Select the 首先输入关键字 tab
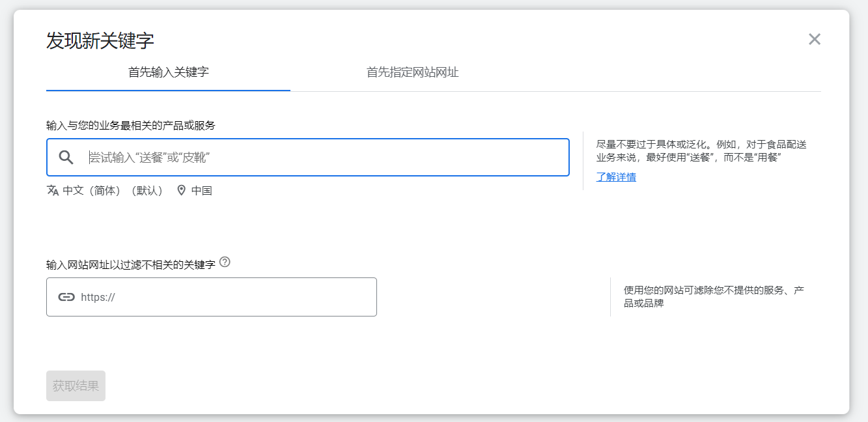This screenshot has width=868, height=422. click(x=168, y=72)
